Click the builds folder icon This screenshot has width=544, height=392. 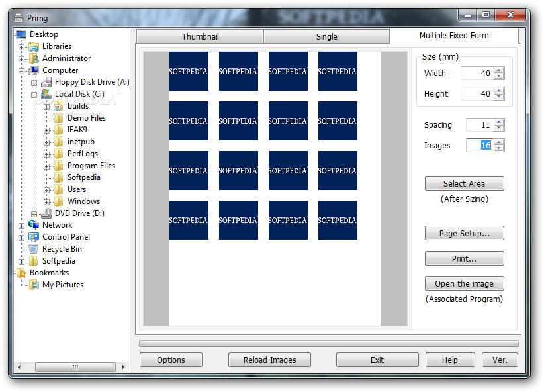point(58,106)
